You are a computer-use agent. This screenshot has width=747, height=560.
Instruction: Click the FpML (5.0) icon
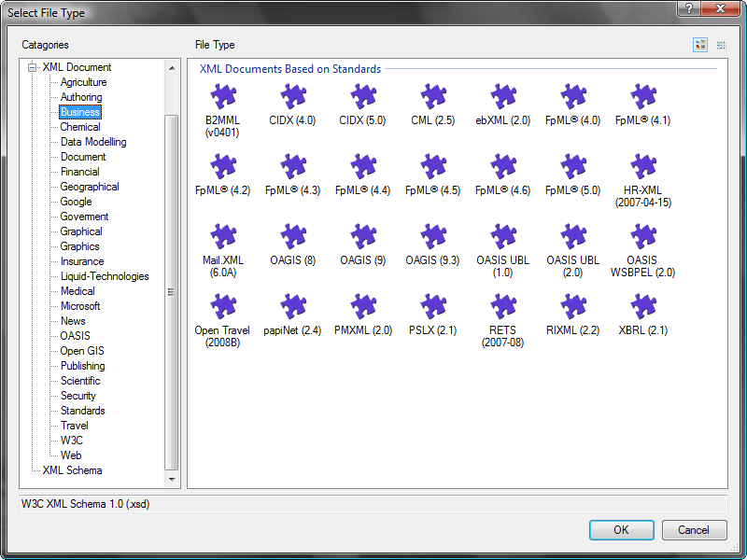point(572,167)
